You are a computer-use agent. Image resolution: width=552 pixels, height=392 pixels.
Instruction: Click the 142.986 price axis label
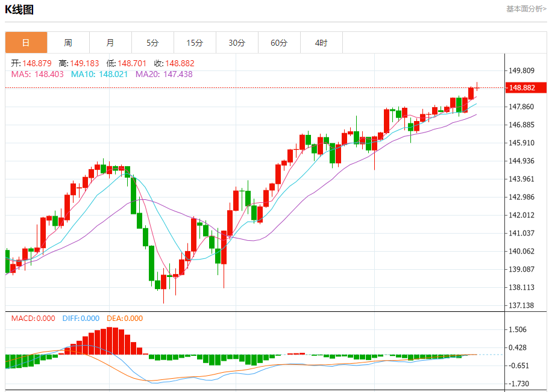pos(522,197)
